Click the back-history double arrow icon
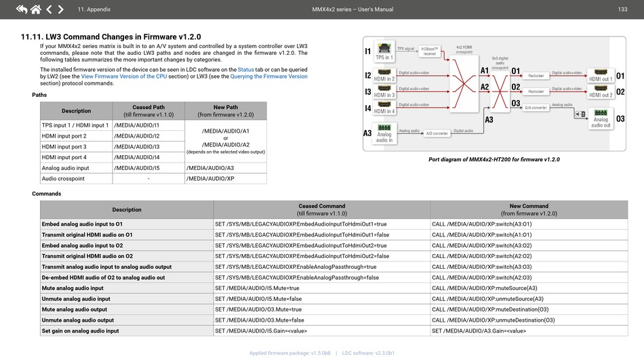 tap(22, 9)
